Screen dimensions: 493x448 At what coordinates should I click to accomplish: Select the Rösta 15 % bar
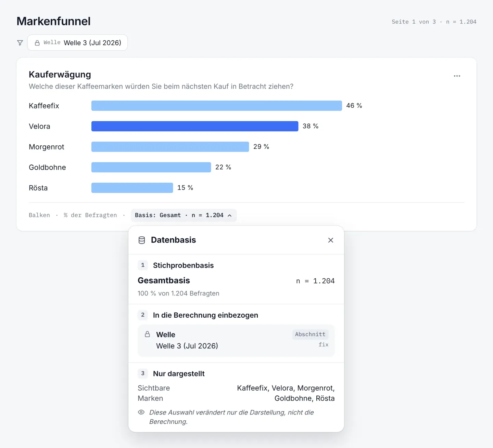coord(132,188)
